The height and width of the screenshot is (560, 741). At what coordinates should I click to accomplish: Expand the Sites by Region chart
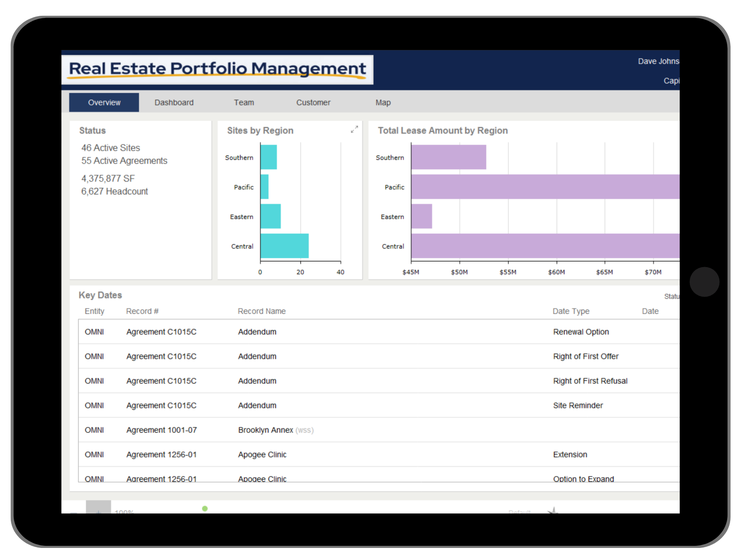(354, 130)
